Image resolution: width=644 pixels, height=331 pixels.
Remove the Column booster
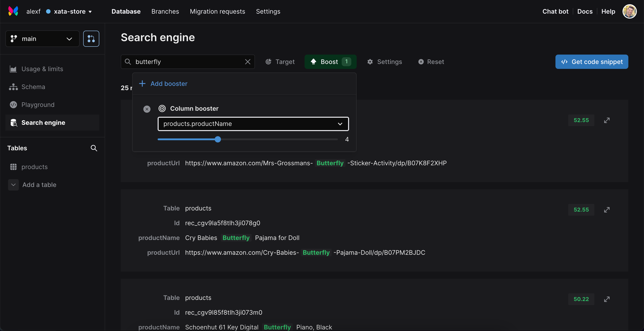tap(147, 109)
